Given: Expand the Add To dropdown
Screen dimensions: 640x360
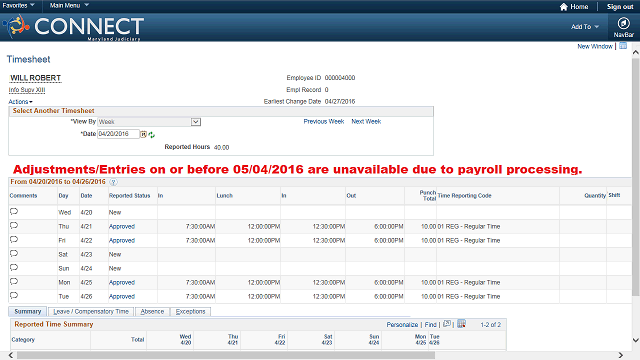Looking at the screenshot, I should 585,27.
